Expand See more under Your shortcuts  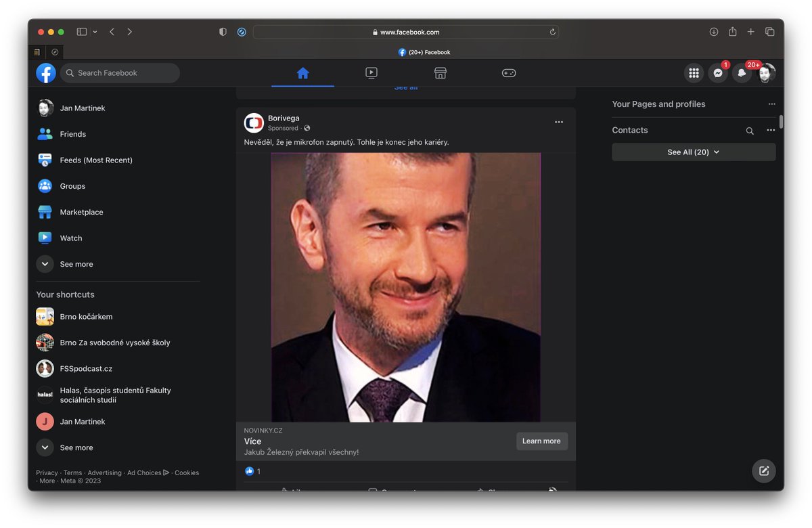coord(118,447)
